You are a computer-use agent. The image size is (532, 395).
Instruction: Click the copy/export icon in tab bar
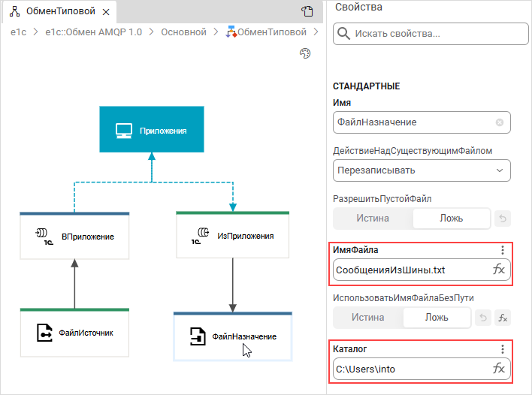tap(307, 11)
